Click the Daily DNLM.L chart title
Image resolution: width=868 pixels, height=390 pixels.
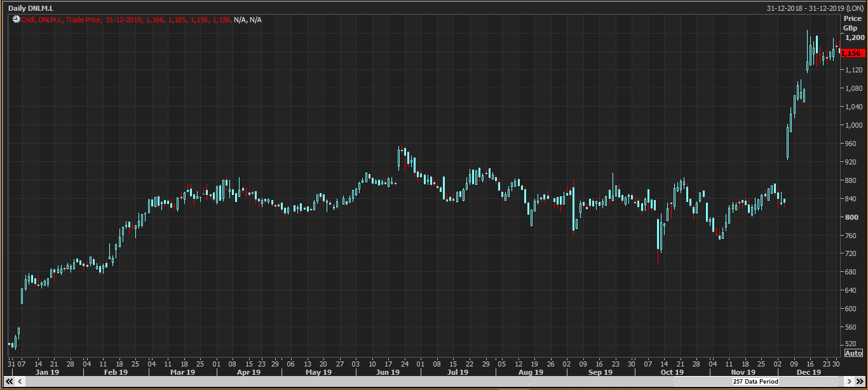pos(31,8)
